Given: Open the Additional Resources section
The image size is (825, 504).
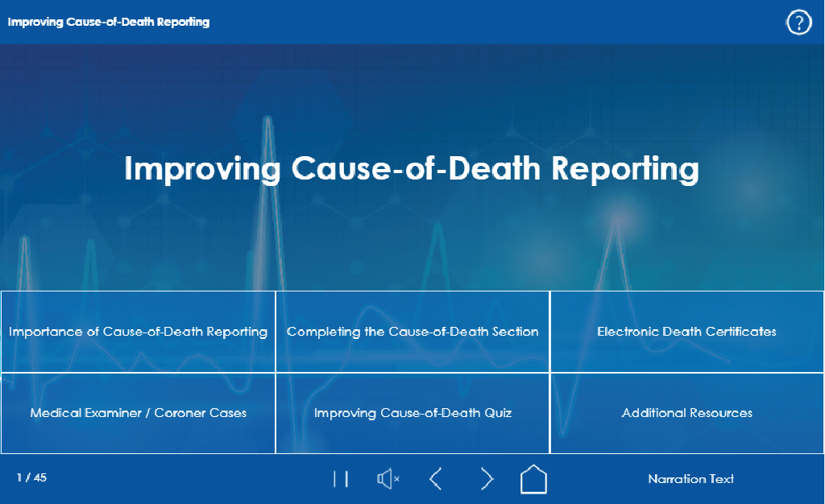Looking at the screenshot, I should point(686,412).
